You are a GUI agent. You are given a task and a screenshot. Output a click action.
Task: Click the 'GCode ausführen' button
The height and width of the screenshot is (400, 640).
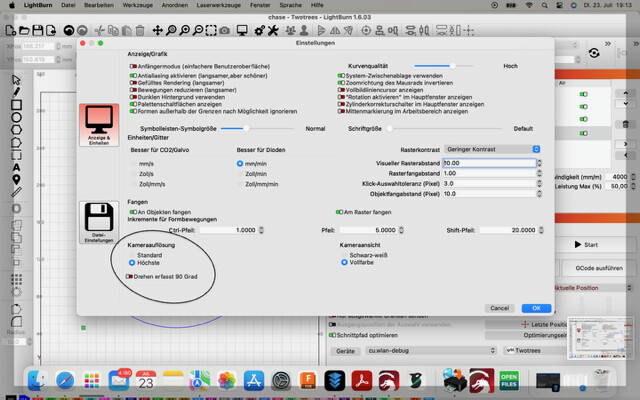tap(599, 268)
